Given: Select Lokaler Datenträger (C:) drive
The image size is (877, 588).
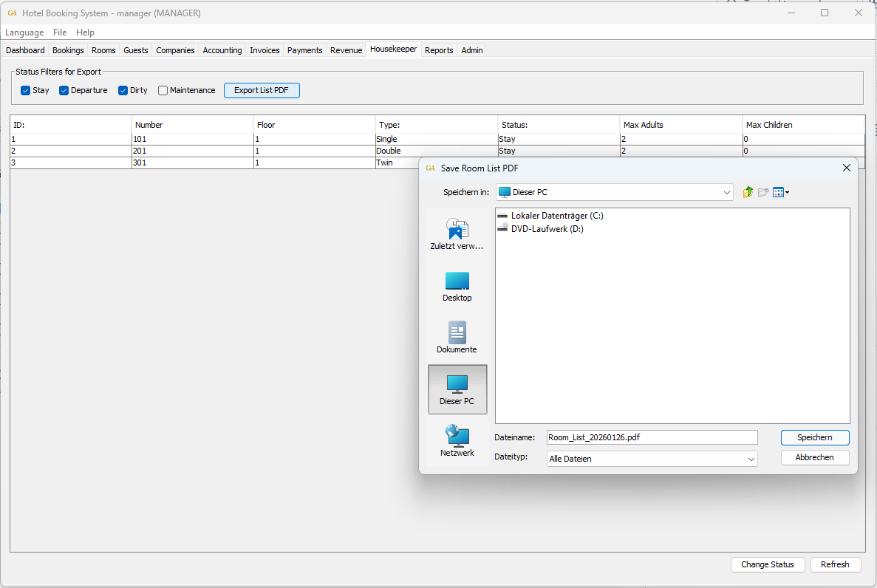Looking at the screenshot, I should 556,216.
